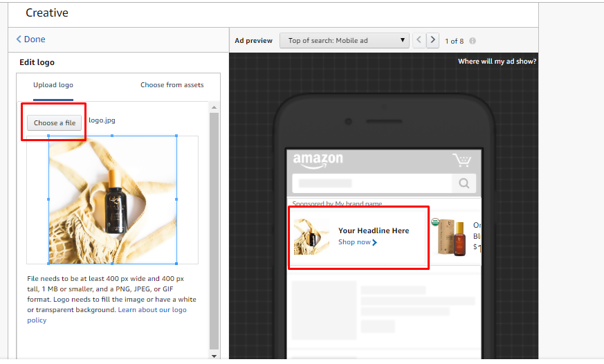The width and height of the screenshot is (604, 364).
Task: Click the cart icon in phone preview
Action: click(x=462, y=160)
